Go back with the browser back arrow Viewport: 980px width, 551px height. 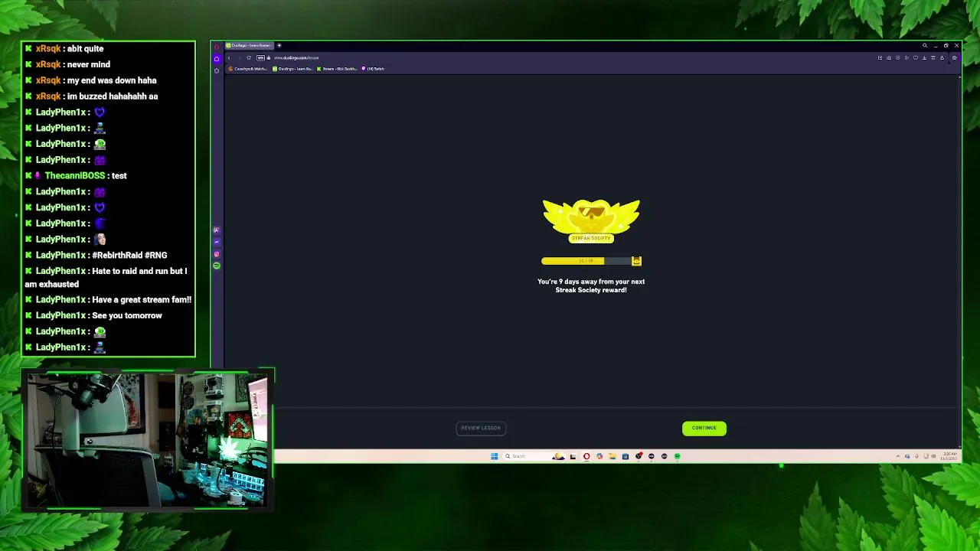[229, 58]
